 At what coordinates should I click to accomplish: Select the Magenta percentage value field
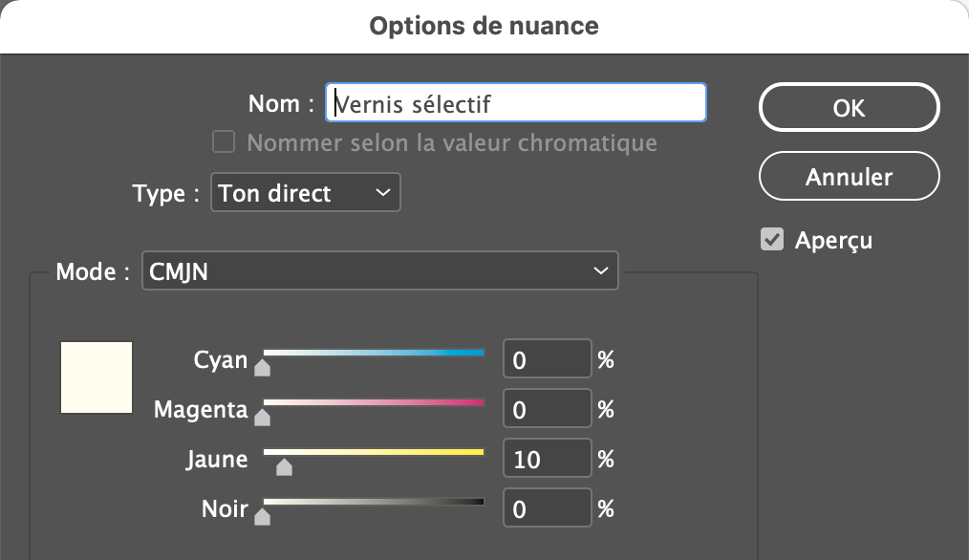[x=547, y=410]
